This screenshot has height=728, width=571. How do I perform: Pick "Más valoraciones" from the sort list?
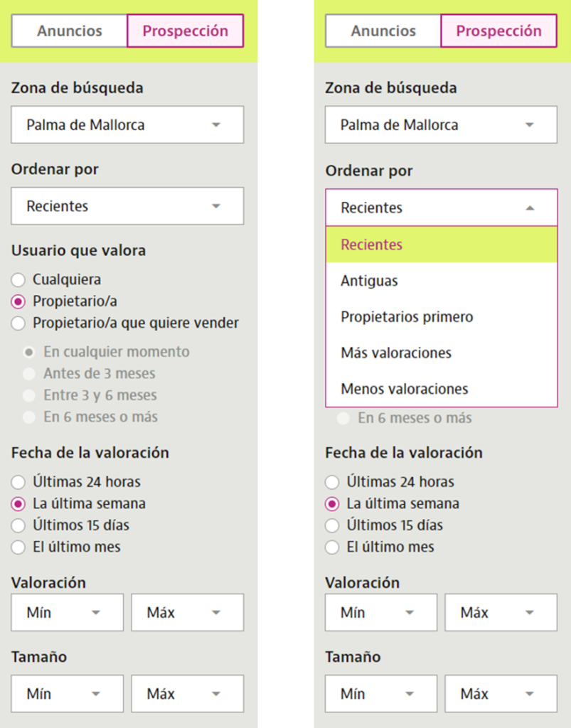[x=396, y=353]
